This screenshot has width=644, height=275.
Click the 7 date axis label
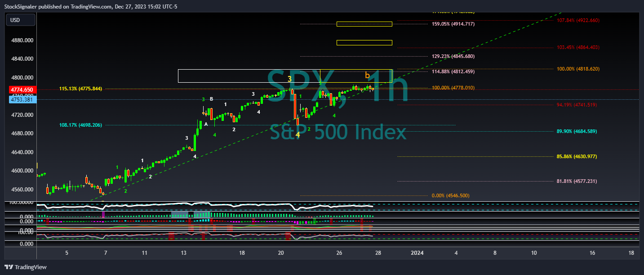(106, 253)
